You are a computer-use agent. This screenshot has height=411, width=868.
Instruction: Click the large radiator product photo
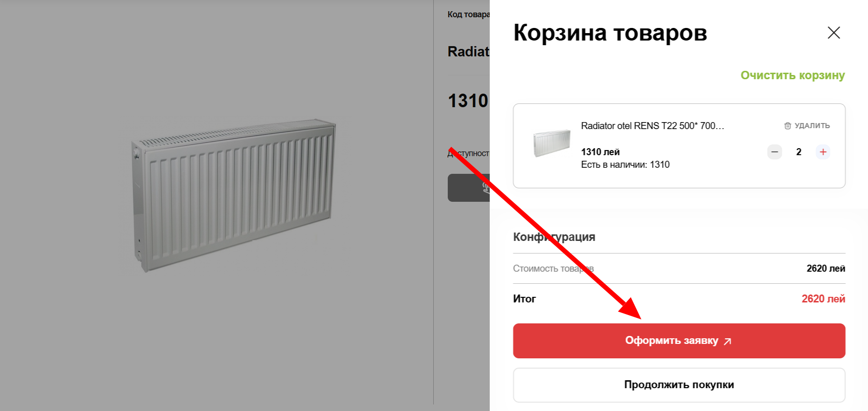233,196
